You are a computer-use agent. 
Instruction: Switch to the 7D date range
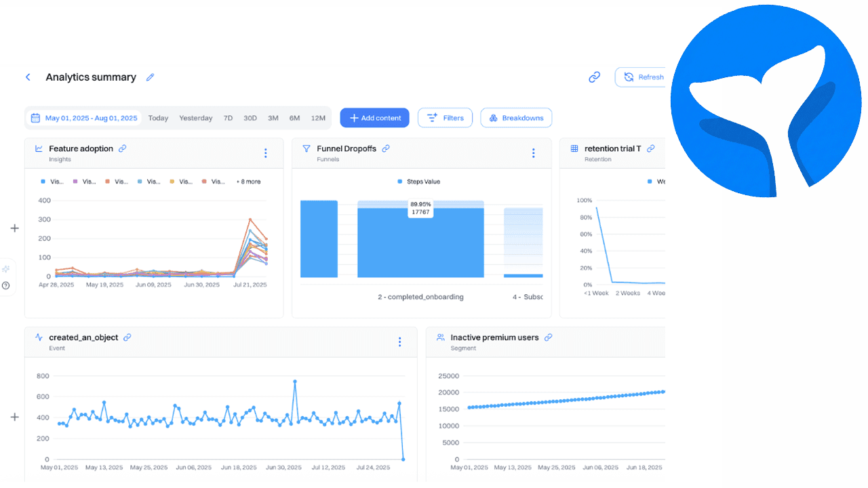(228, 117)
